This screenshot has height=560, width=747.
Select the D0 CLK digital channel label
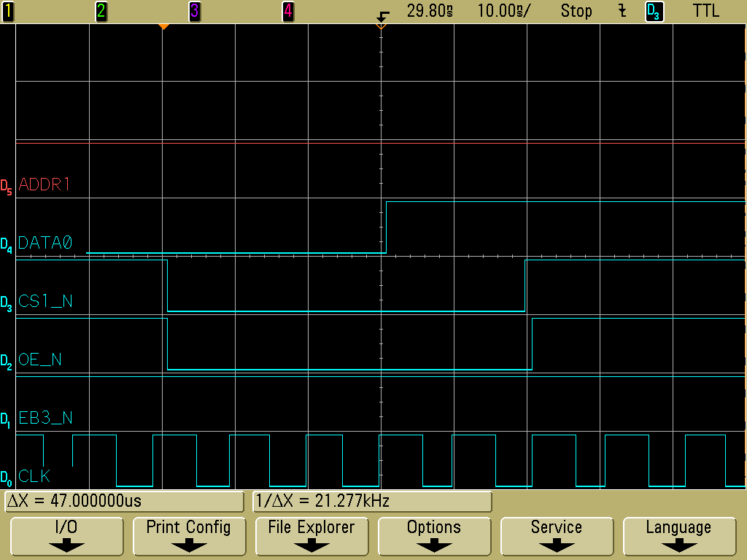[x=34, y=477]
